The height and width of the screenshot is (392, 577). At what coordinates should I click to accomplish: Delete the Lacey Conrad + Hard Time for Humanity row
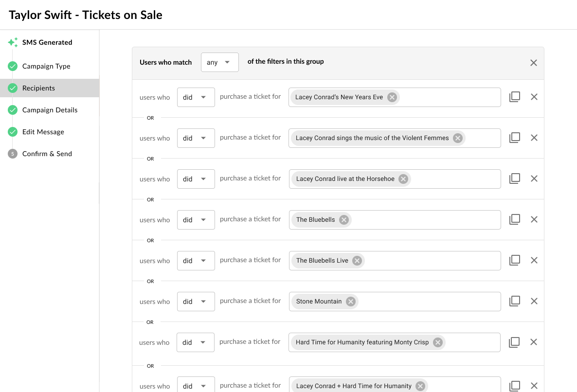(534, 385)
